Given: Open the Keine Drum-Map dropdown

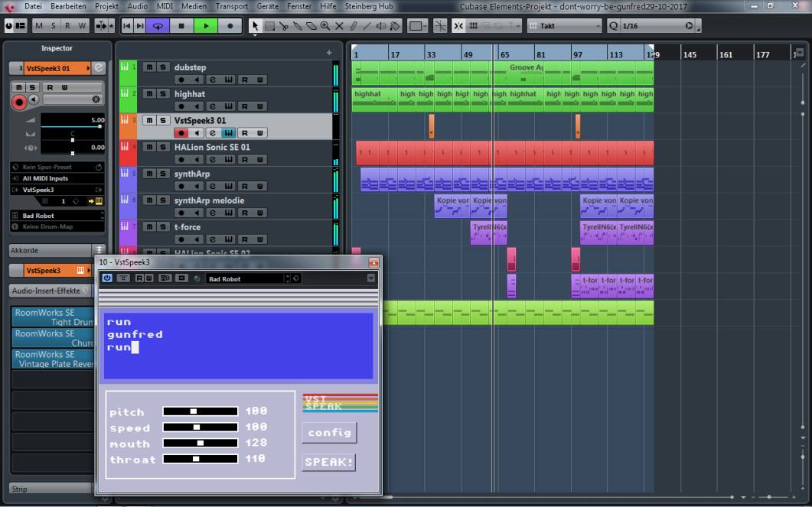Looking at the screenshot, I should (57, 226).
